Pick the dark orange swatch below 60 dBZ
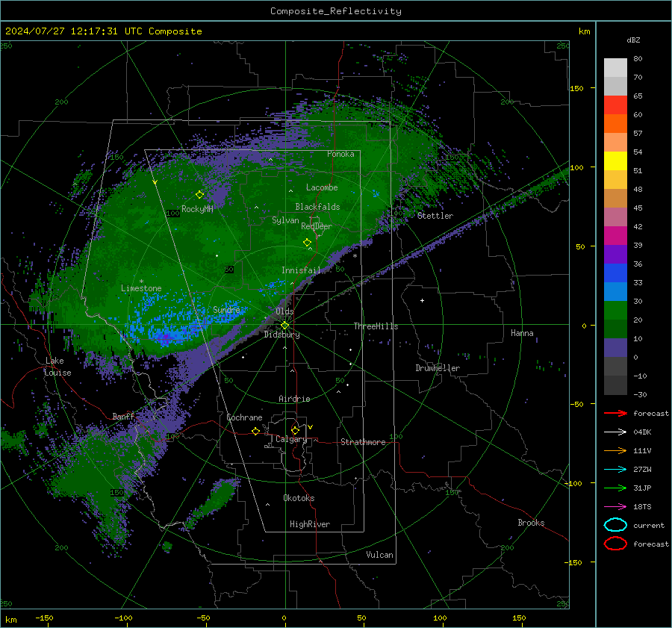 tap(615, 124)
